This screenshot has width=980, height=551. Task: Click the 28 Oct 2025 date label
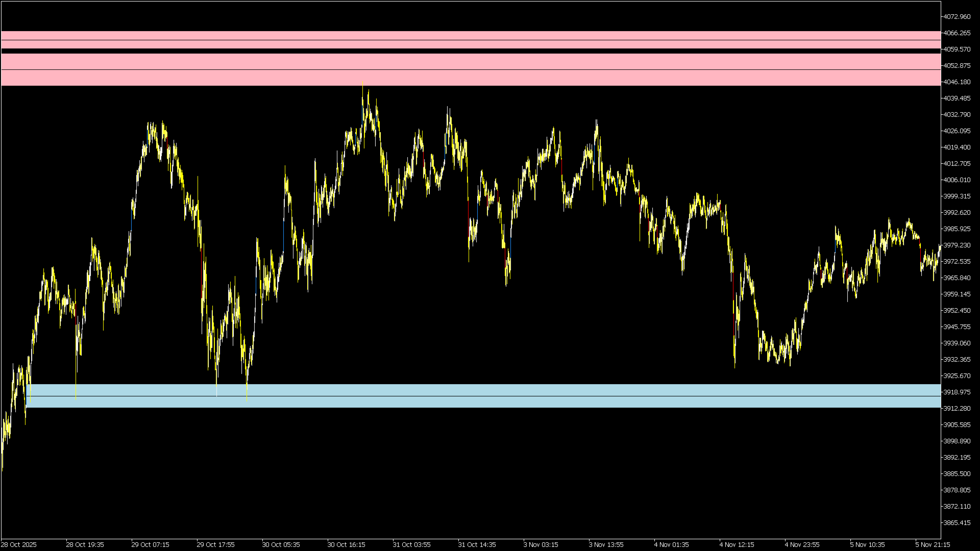[x=19, y=545]
